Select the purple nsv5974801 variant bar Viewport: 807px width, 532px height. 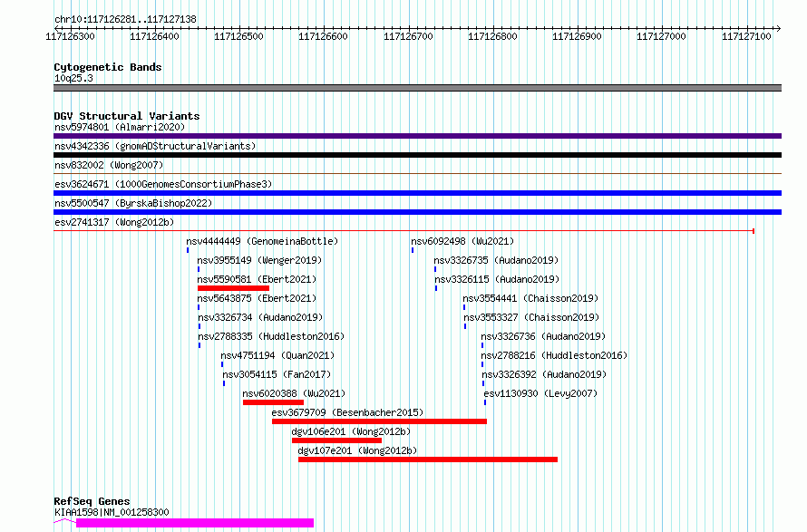point(417,136)
